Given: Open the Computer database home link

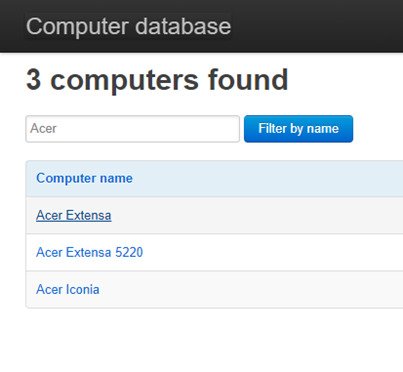Looking at the screenshot, I should 128,26.
